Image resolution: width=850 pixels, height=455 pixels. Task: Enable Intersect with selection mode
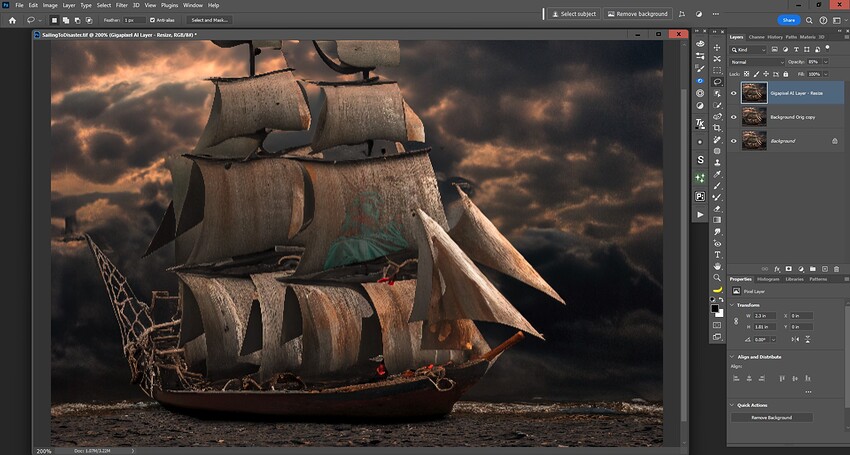click(x=89, y=20)
